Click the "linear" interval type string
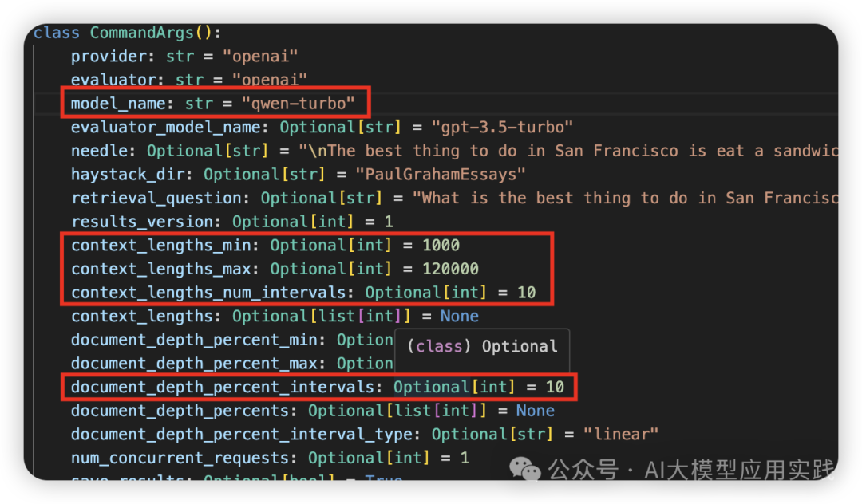862x504 pixels. pyautogui.click(x=620, y=435)
